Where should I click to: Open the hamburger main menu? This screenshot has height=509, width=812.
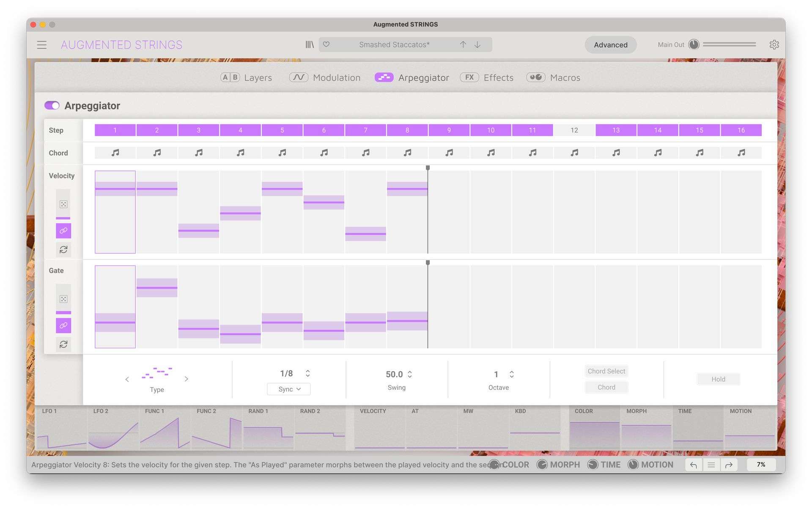point(41,45)
